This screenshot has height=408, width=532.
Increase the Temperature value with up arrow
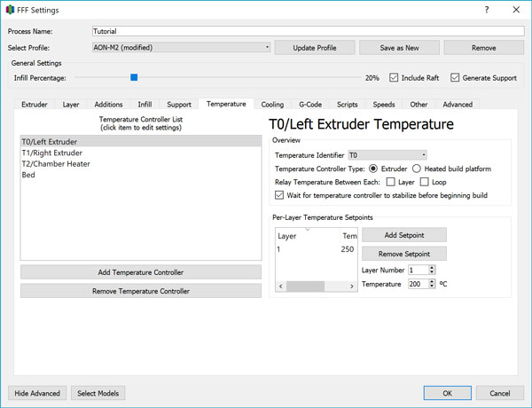(x=432, y=281)
